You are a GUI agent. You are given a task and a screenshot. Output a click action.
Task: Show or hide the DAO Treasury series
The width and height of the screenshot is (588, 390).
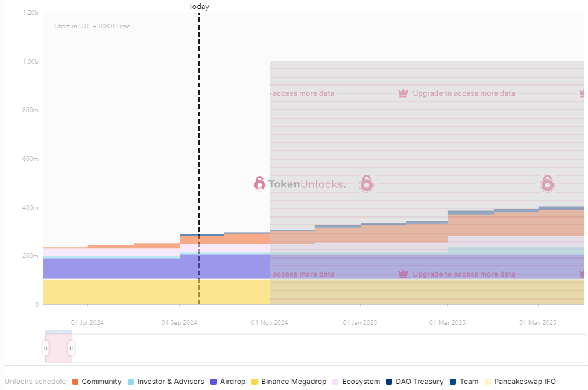pyautogui.click(x=416, y=382)
